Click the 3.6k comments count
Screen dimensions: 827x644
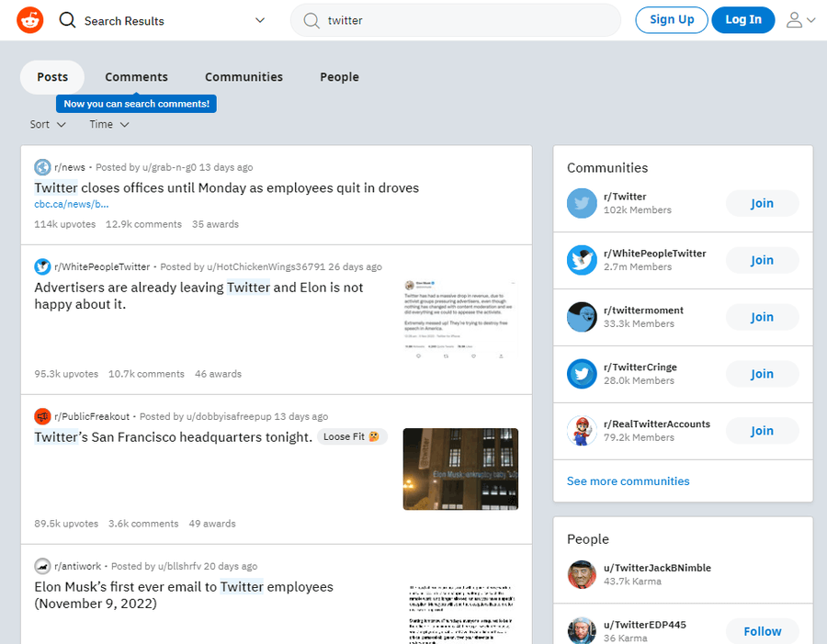pyautogui.click(x=143, y=524)
